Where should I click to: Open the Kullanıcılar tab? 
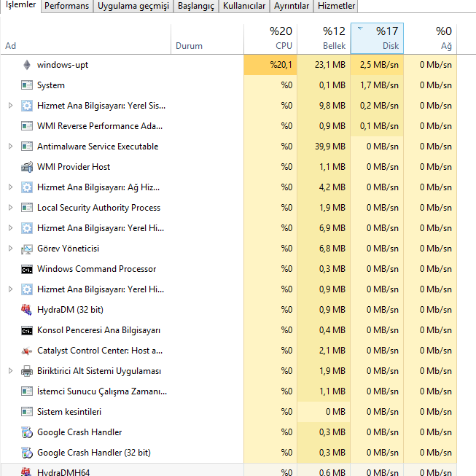click(x=244, y=6)
